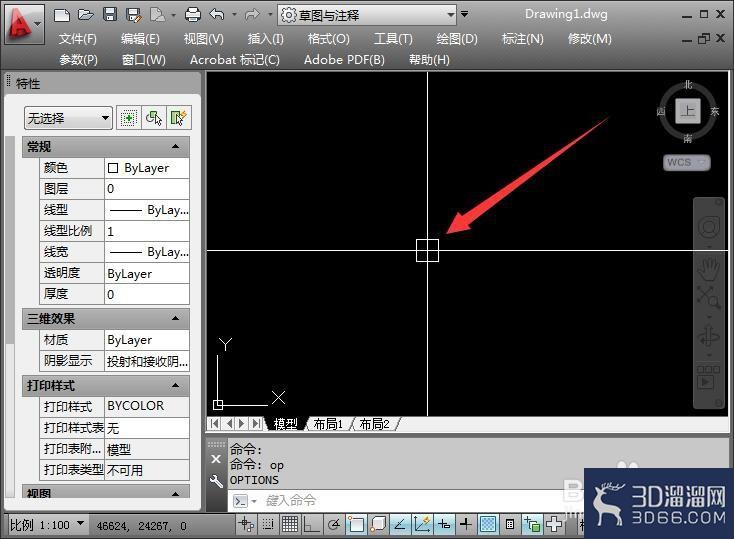This screenshot has height=539, width=734.
Task: Click the 颜色 ByLayer color swatch
Action: click(x=113, y=168)
